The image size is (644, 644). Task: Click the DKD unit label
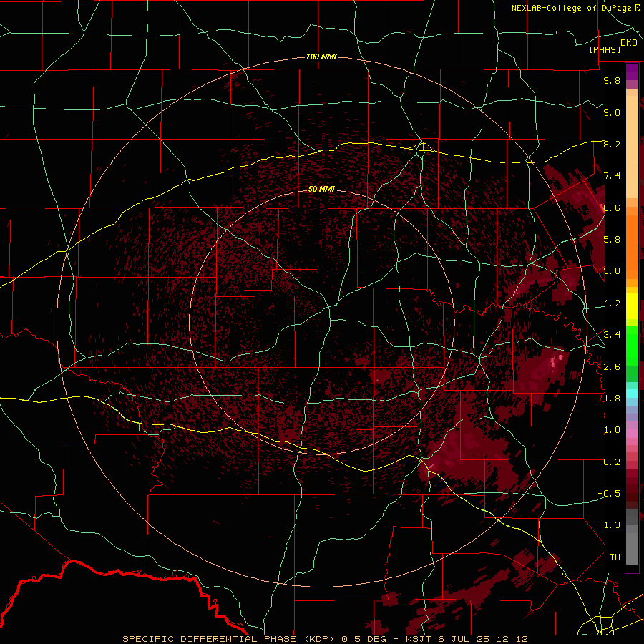pos(629,43)
